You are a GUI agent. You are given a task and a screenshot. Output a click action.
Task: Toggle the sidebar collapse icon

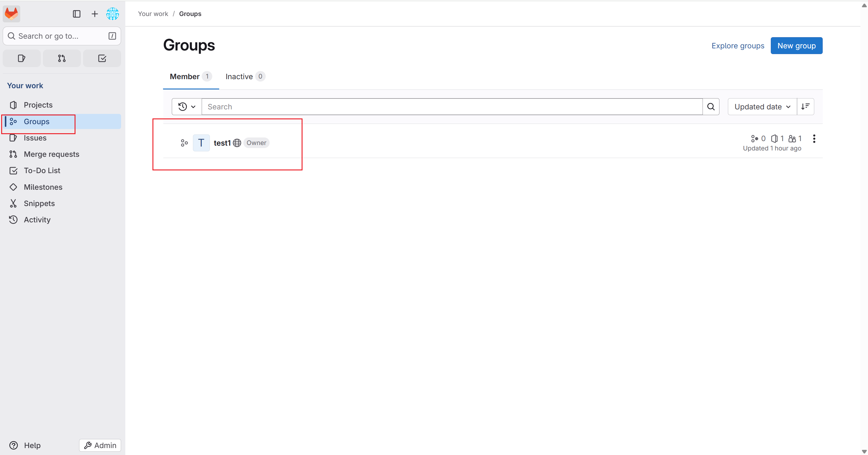pyautogui.click(x=76, y=14)
